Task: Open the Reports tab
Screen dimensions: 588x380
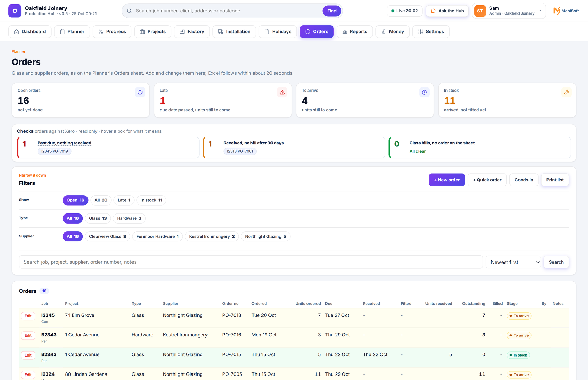Action: [x=355, y=31]
